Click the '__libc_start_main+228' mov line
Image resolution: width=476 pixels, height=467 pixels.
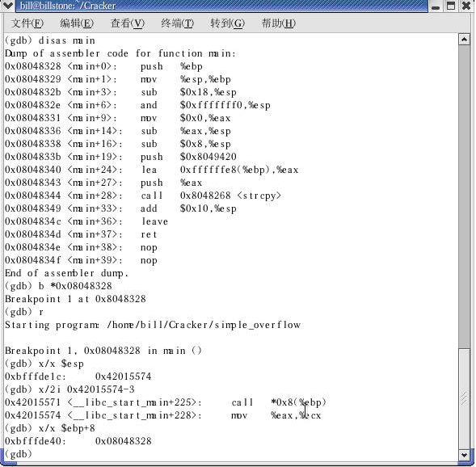pos(163,415)
